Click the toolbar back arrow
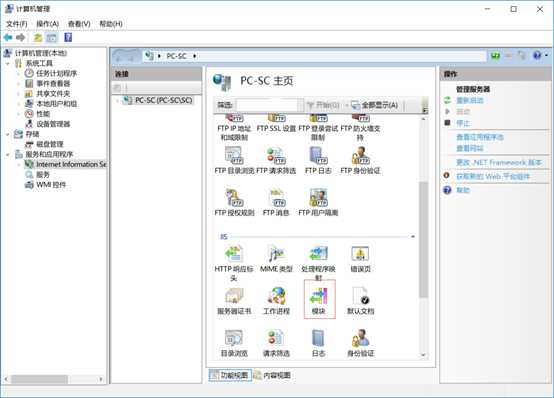This screenshot has width=554, height=398. pyautogui.click(x=8, y=37)
